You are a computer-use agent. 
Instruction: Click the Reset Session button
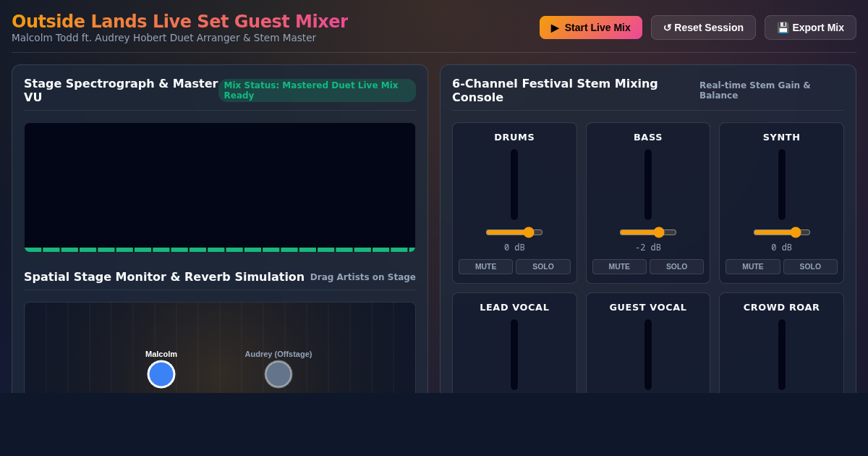click(x=703, y=28)
